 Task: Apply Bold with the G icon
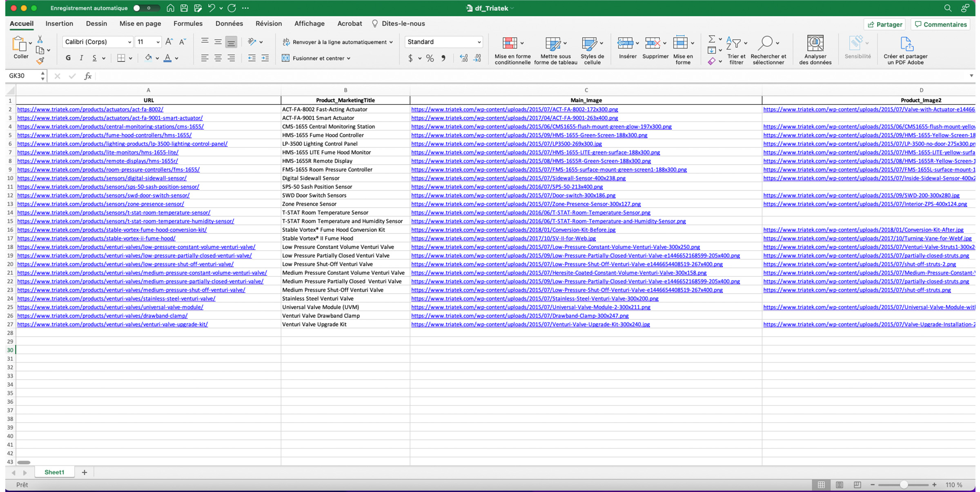(x=68, y=58)
